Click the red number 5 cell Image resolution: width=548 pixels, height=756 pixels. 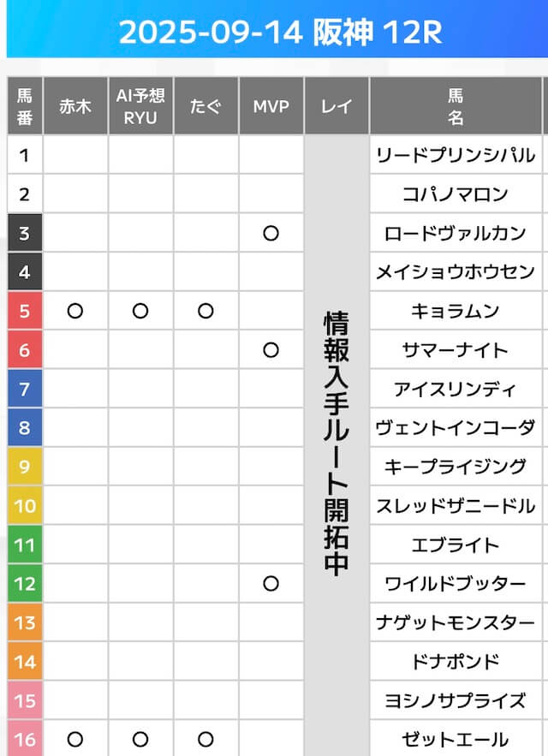[24, 311]
